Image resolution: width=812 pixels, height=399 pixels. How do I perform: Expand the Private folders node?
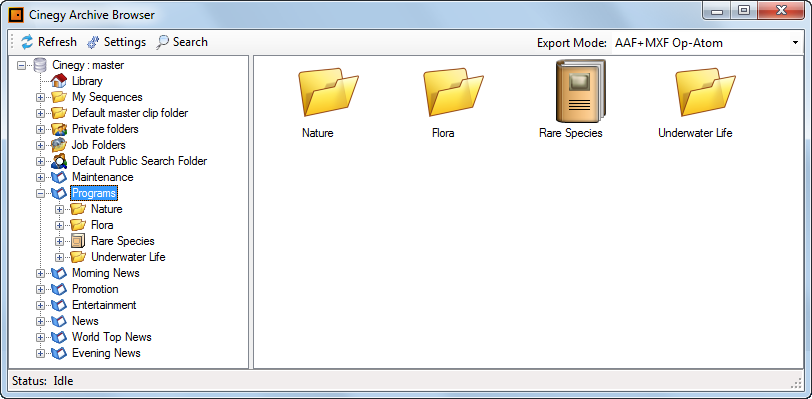pyautogui.click(x=40, y=130)
